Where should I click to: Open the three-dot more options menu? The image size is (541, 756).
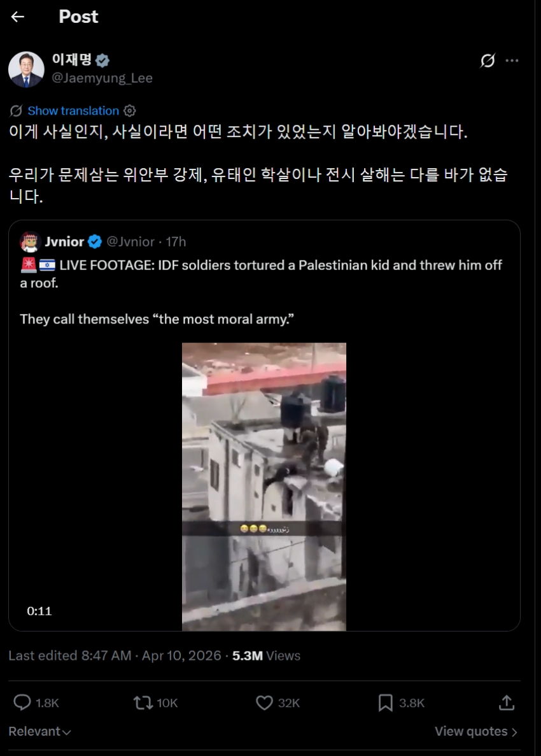point(512,61)
